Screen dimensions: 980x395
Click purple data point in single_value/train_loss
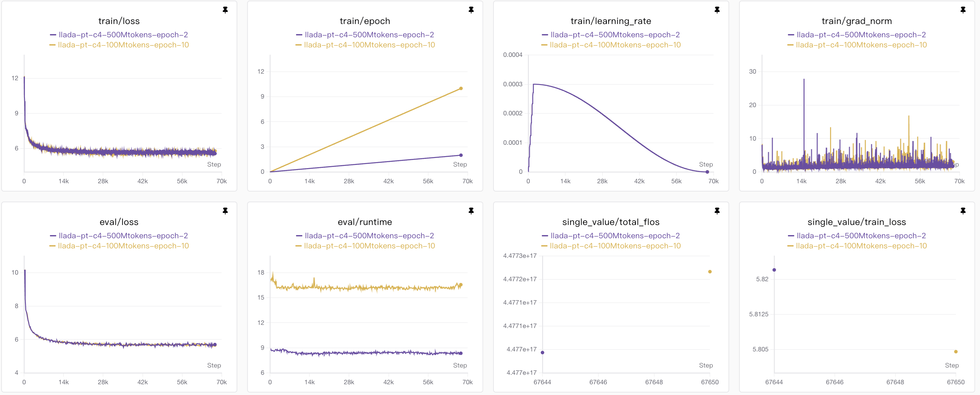click(774, 270)
